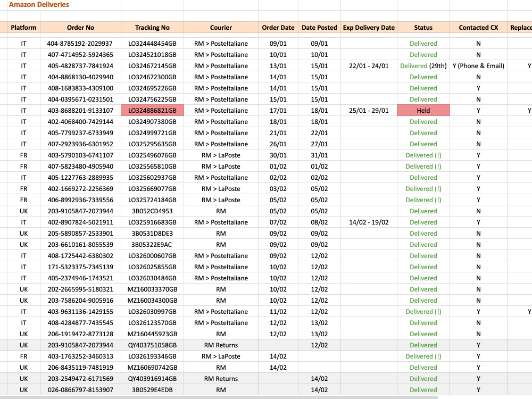Click the Contacted CX column header
Screen dimensions: 532x399
478,28
